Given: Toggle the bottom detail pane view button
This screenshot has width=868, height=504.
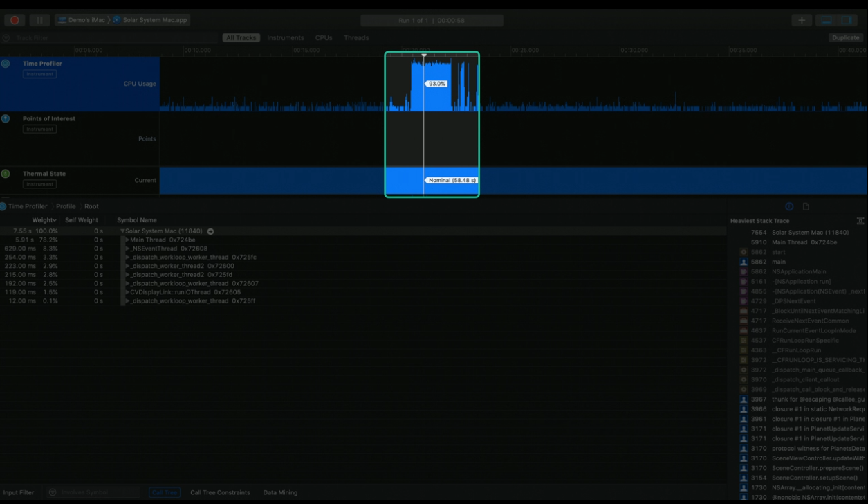Looking at the screenshot, I should tap(827, 20).
